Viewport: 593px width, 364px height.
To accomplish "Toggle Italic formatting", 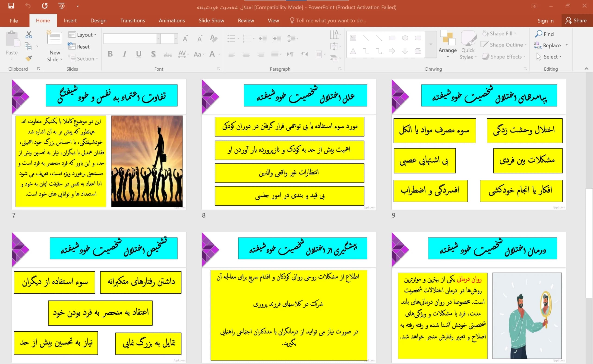I will 124,54.
